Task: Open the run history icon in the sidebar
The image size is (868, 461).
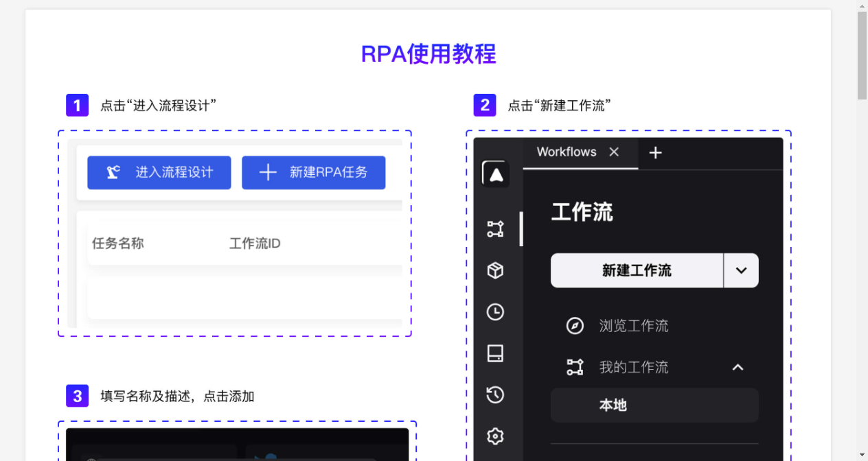Action: [x=495, y=395]
